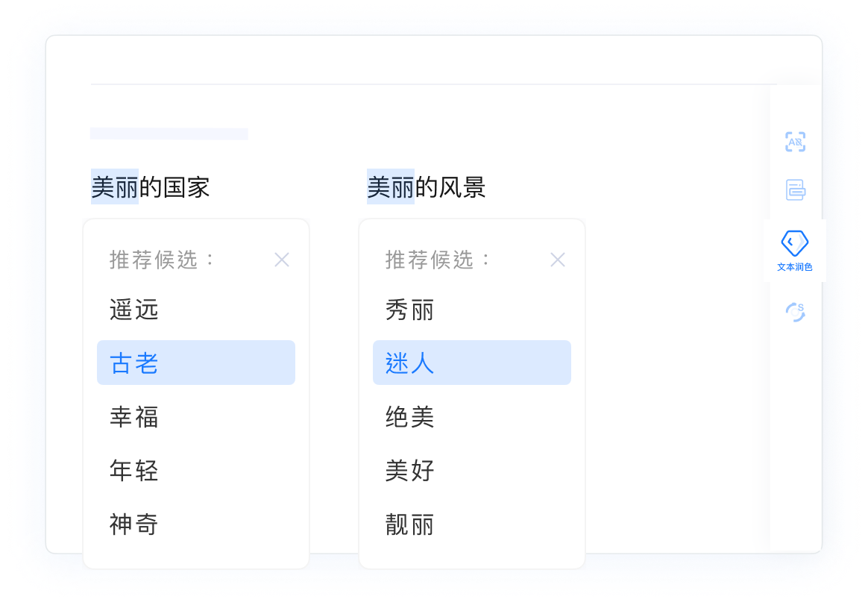The width and height of the screenshot is (868, 605).
Task: Open the document summary icon in sidebar
Action: click(795, 190)
